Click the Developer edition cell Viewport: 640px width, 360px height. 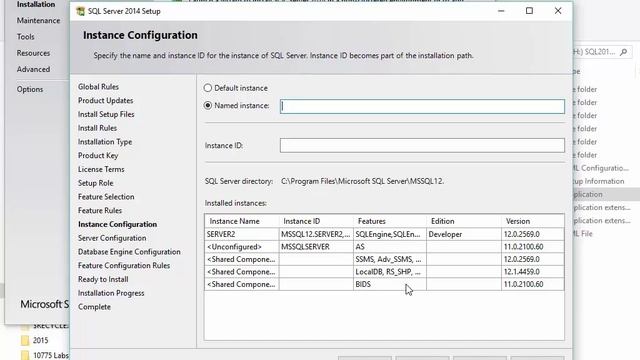click(x=464, y=234)
